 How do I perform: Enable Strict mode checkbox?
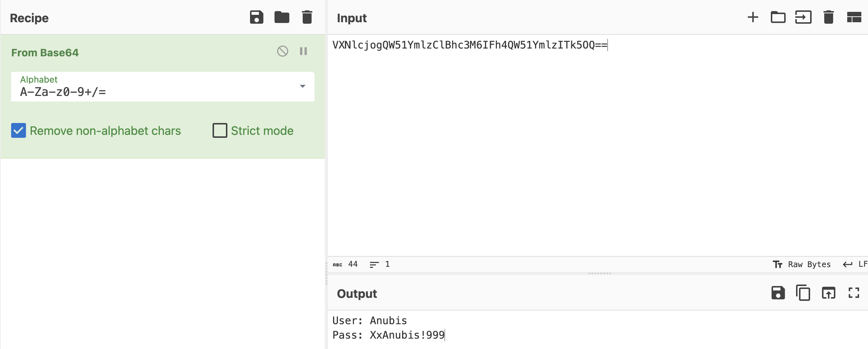[x=220, y=130]
